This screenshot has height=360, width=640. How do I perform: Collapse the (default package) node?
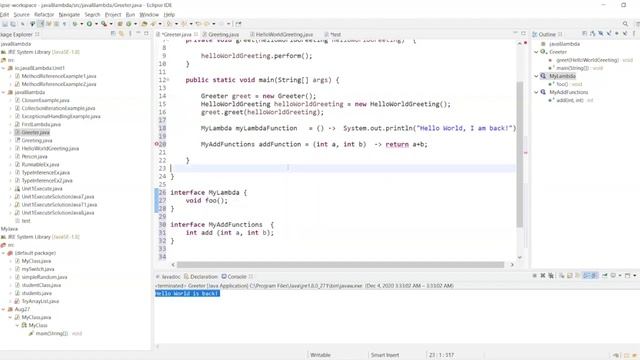click(x=3, y=253)
